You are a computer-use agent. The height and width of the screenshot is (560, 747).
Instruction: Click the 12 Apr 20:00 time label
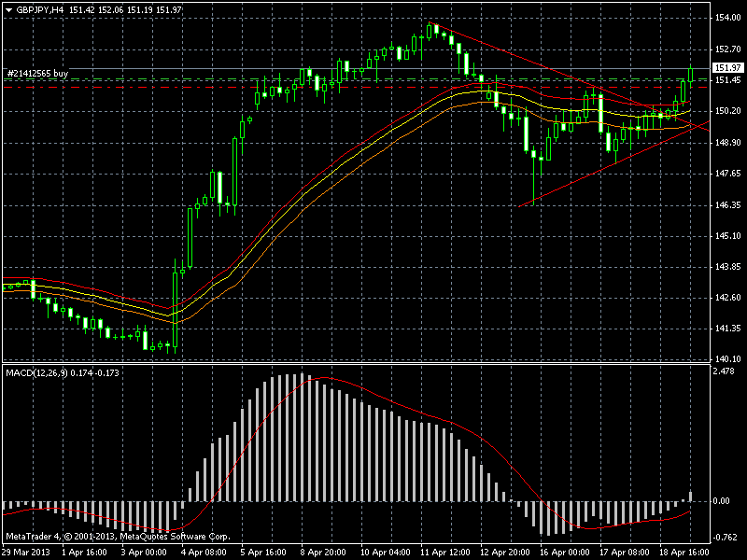[504, 553]
